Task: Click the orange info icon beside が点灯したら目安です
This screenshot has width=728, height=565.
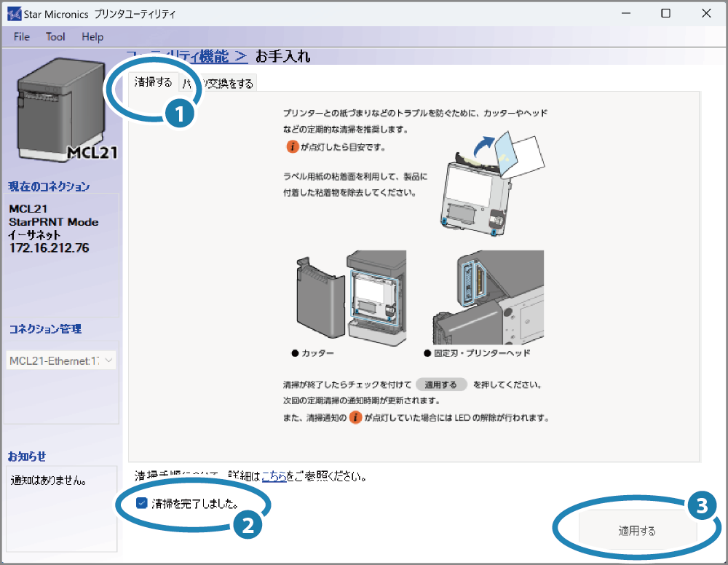Action: 292,147
